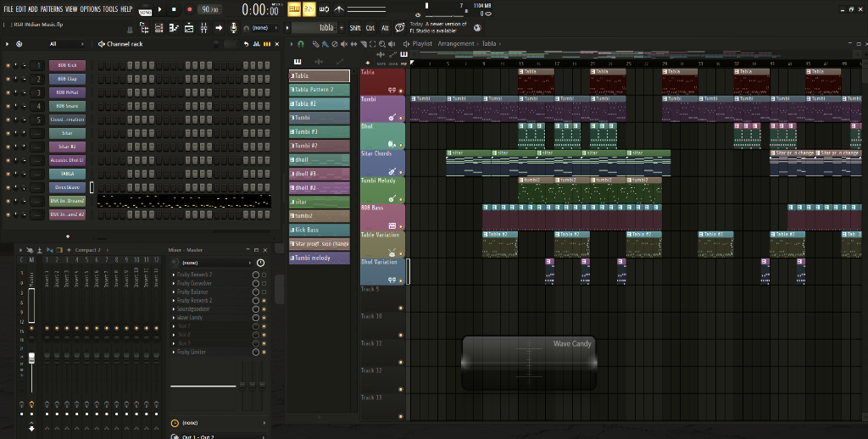Image resolution: width=868 pixels, height=439 pixels.
Task: Select the 808 Snare channel button
Action: (67, 106)
